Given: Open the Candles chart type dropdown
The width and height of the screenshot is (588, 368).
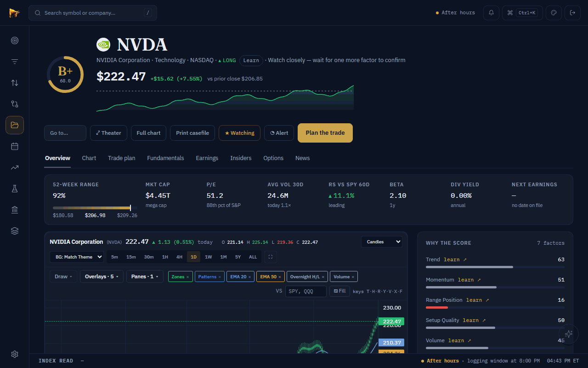Looking at the screenshot, I should pos(381,242).
